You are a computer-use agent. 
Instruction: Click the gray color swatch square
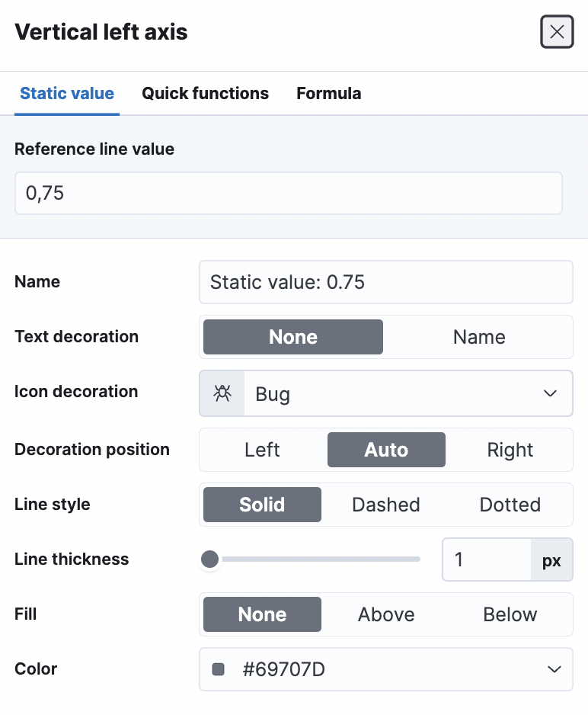219,669
